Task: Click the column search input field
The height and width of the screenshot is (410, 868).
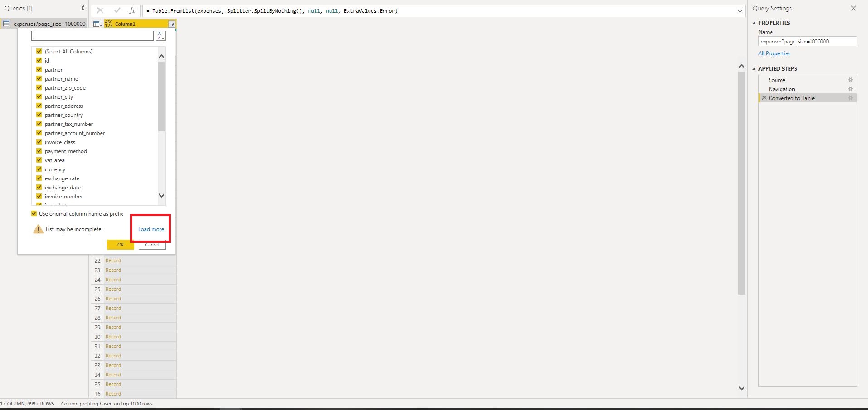Action: point(92,36)
